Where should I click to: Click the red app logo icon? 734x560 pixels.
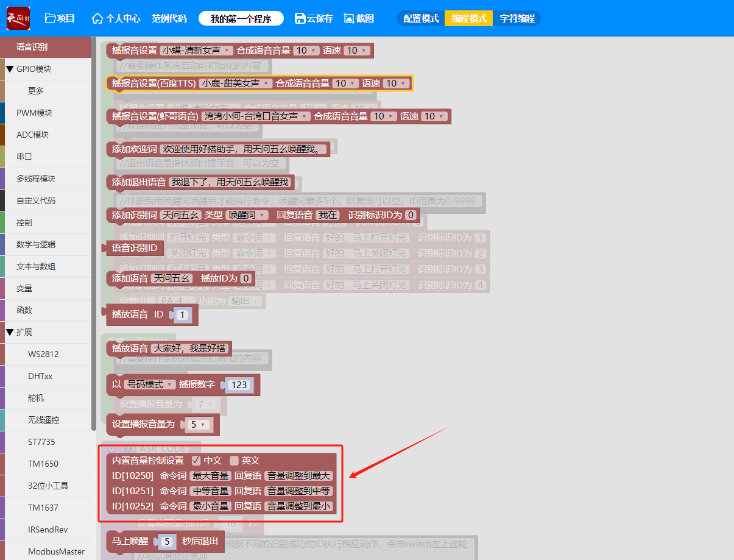pos(18,18)
